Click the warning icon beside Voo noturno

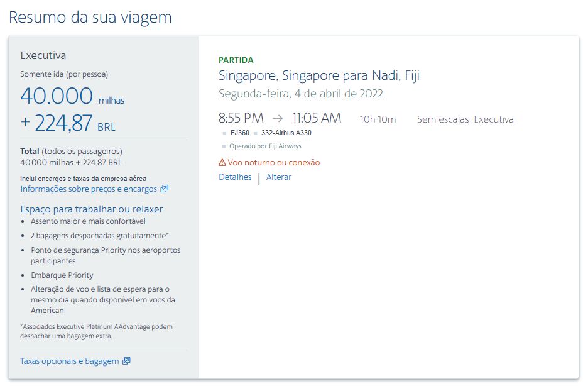pos(222,162)
